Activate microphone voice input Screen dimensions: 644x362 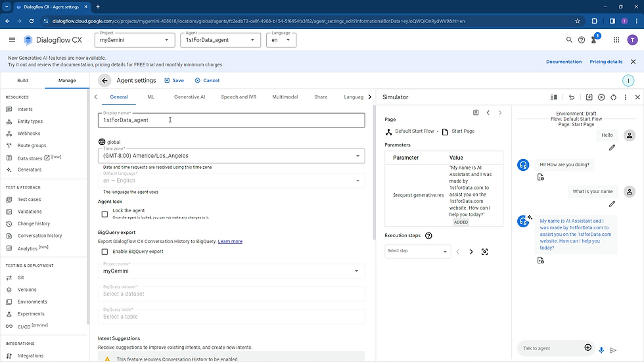601,350
